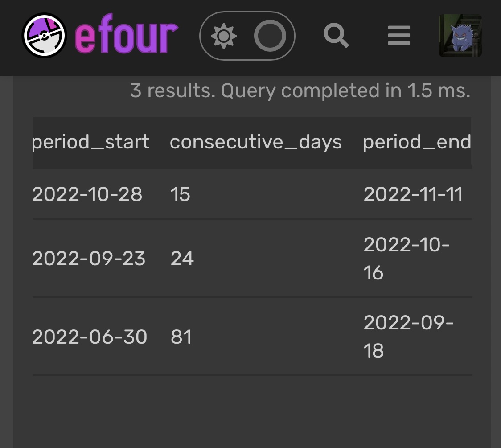Screen dimensions: 501x448
Task: Select the 24 consecutive days value
Action: point(182,259)
